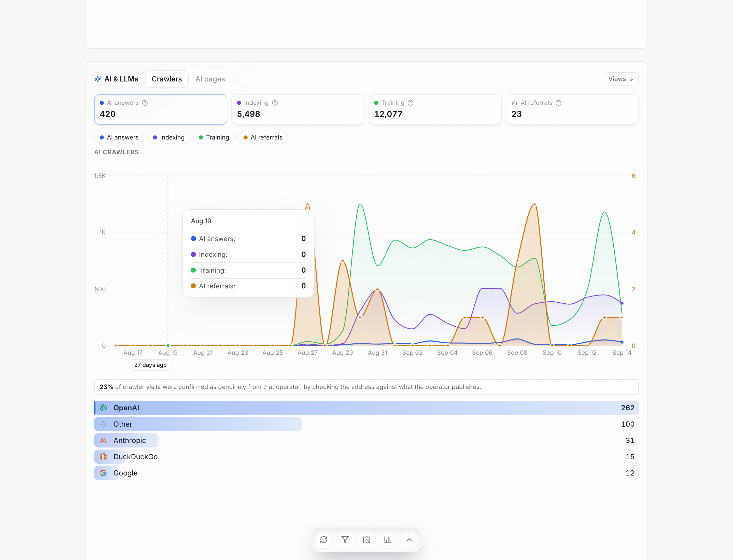Select the Other row with 100 visits
This screenshot has width=733, height=560.
[x=366, y=424]
